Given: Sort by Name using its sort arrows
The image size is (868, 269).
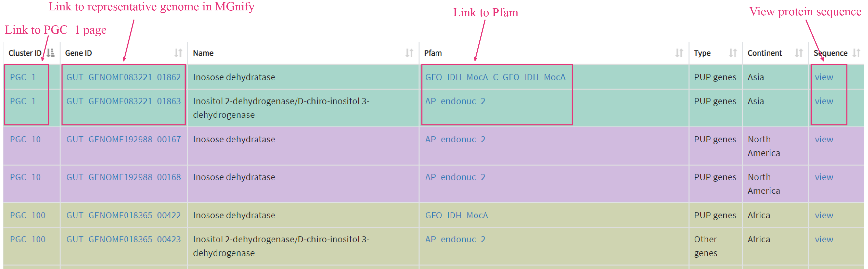Looking at the screenshot, I should coord(409,53).
